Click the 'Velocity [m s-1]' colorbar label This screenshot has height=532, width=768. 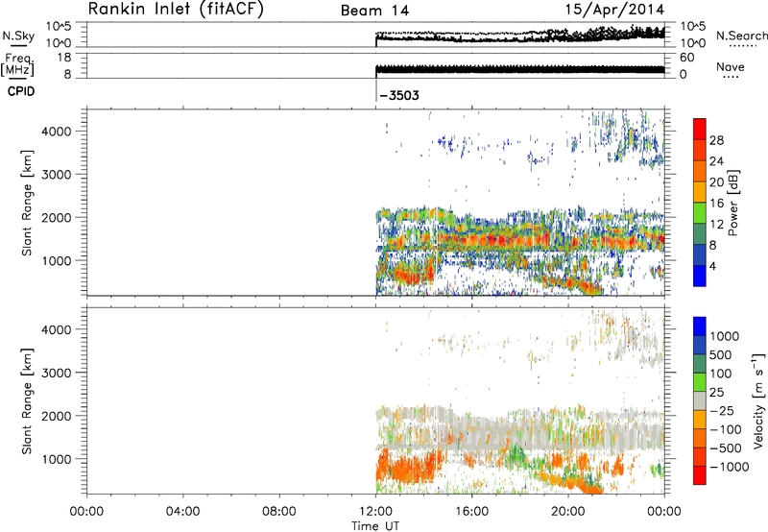pyautogui.click(x=758, y=400)
